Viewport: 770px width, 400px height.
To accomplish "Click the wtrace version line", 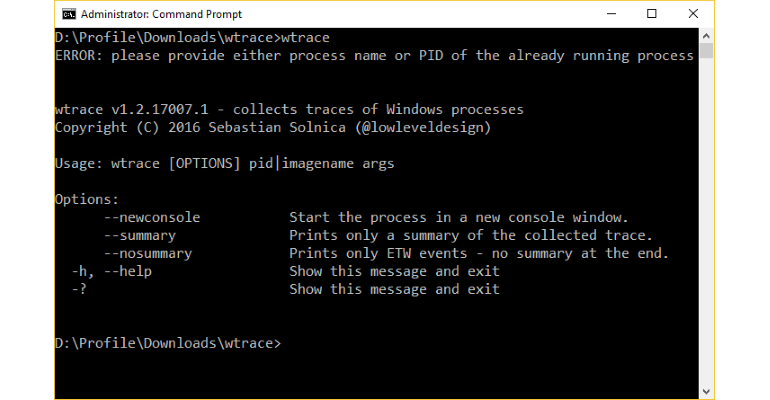I will pyautogui.click(x=289, y=109).
